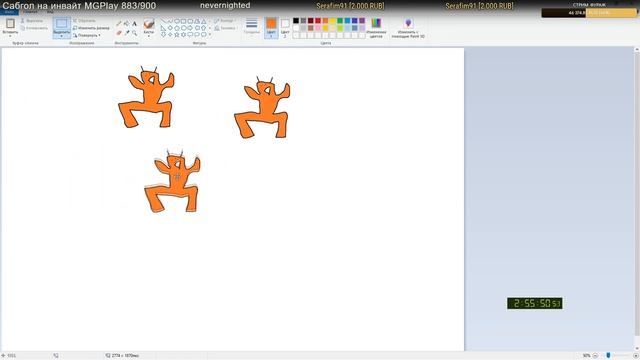640x360 pixels.
Task: Open Edit colors (Изменение цветов) dialog
Action: pos(376,28)
